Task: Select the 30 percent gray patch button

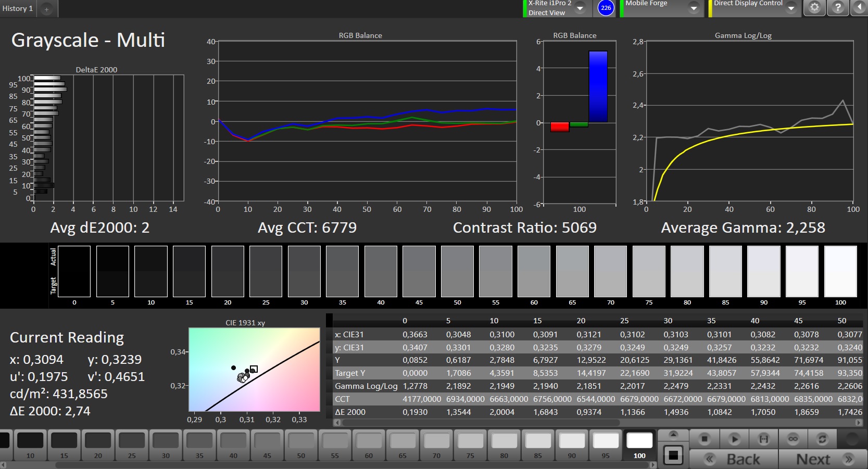Action: [166, 445]
